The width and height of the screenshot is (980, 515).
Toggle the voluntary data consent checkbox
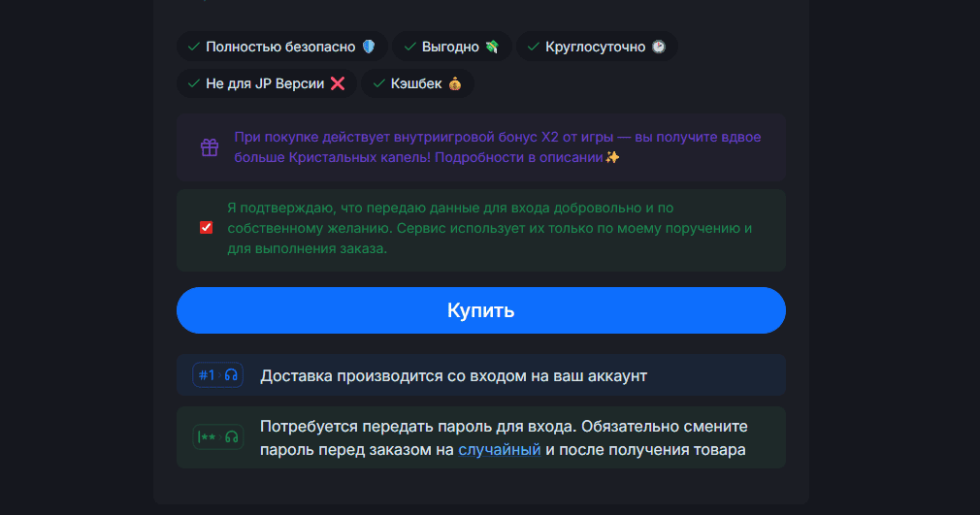206,228
